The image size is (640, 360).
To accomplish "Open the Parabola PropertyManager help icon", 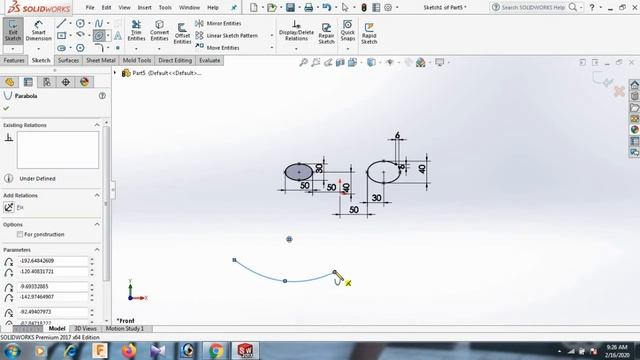I will coord(102,96).
